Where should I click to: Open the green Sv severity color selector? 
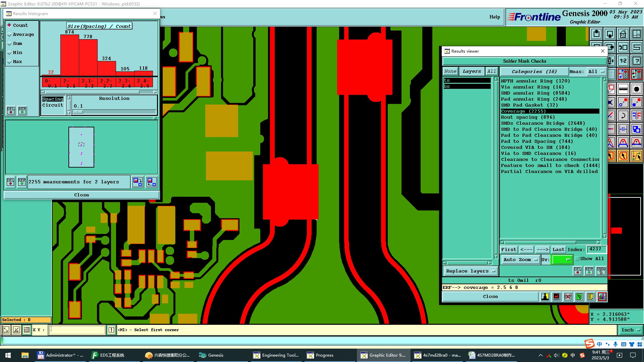click(562, 260)
